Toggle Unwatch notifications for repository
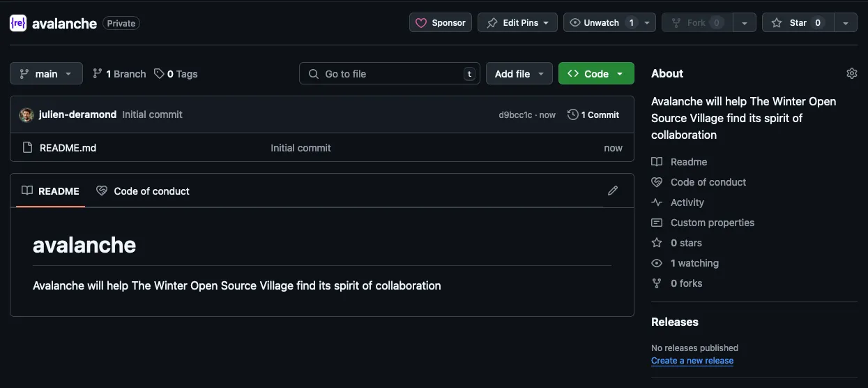The width and height of the screenshot is (868, 388). [602, 23]
